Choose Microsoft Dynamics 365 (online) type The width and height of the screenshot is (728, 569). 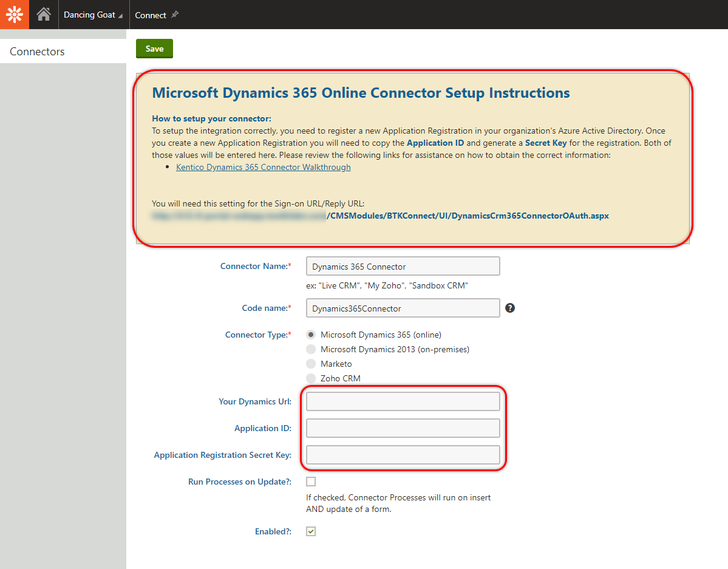(x=311, y=335)
